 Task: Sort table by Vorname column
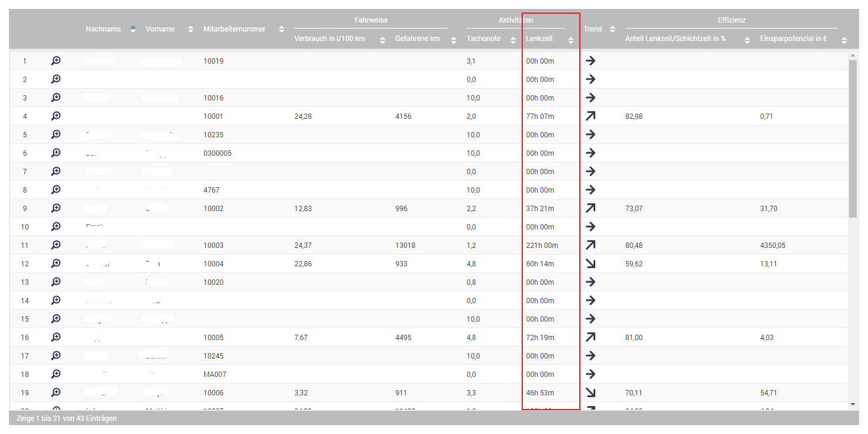pos(160,29)
